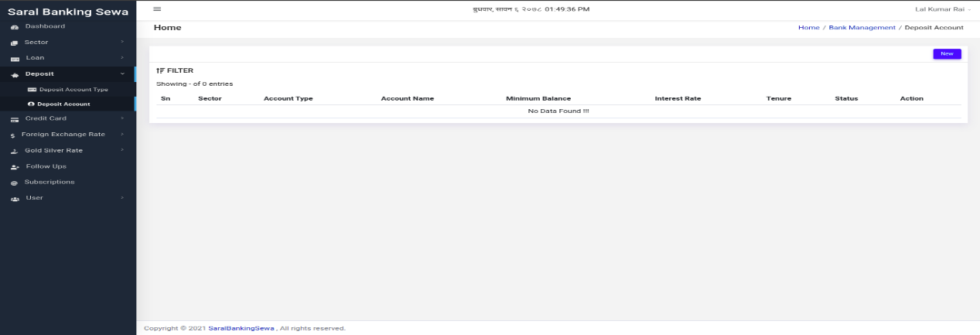Click the filter sort icon
980x335 pixels.
click(160, 70)
